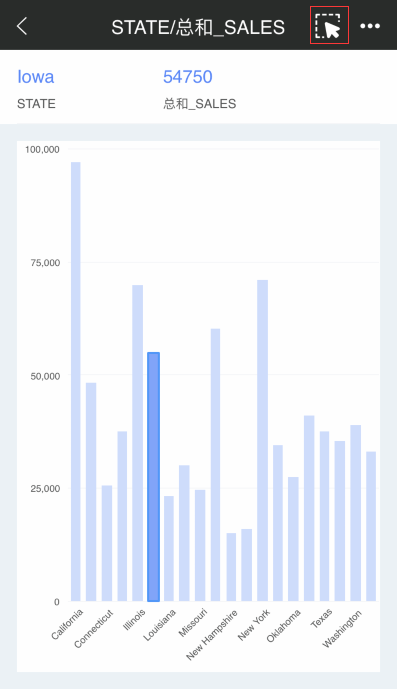The image size is (397, 689).
Task: Select the Illinois sales bar
Action: [x=138, y=443]
